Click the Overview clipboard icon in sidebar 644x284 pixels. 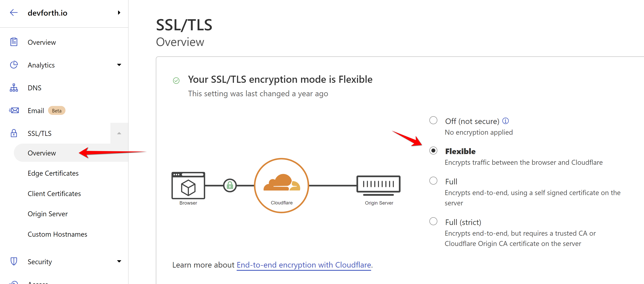(x=14, y=42)
